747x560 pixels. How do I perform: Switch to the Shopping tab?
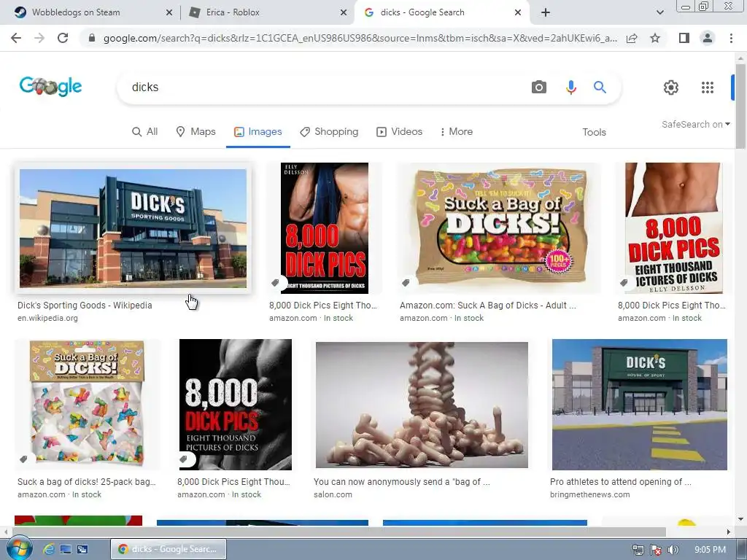[329, 131]
